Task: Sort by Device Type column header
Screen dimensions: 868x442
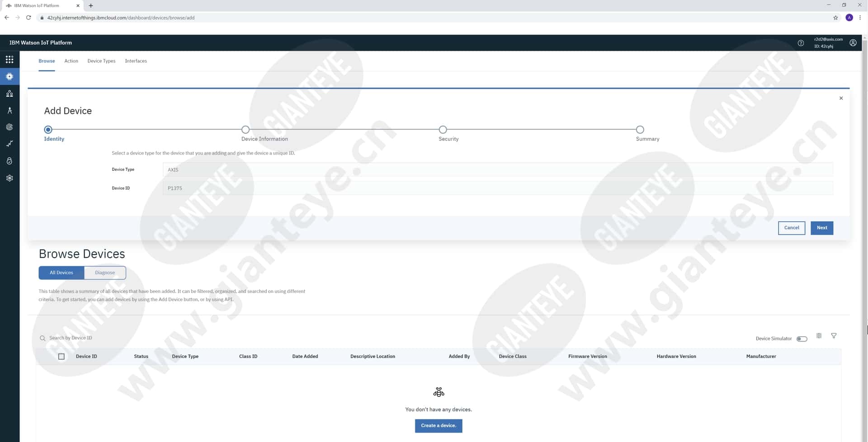Action: pyautogui.click(x=185, y=357)
